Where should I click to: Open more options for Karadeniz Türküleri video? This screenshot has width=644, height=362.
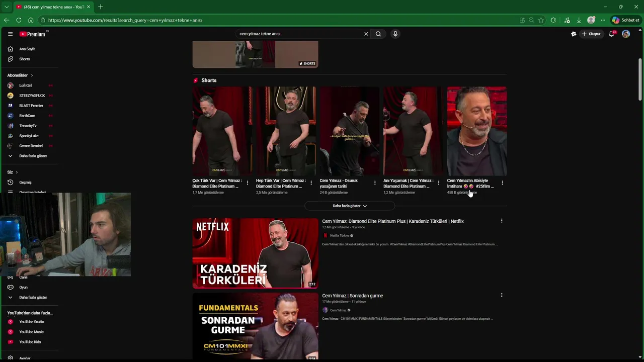[x=502, y=221]
